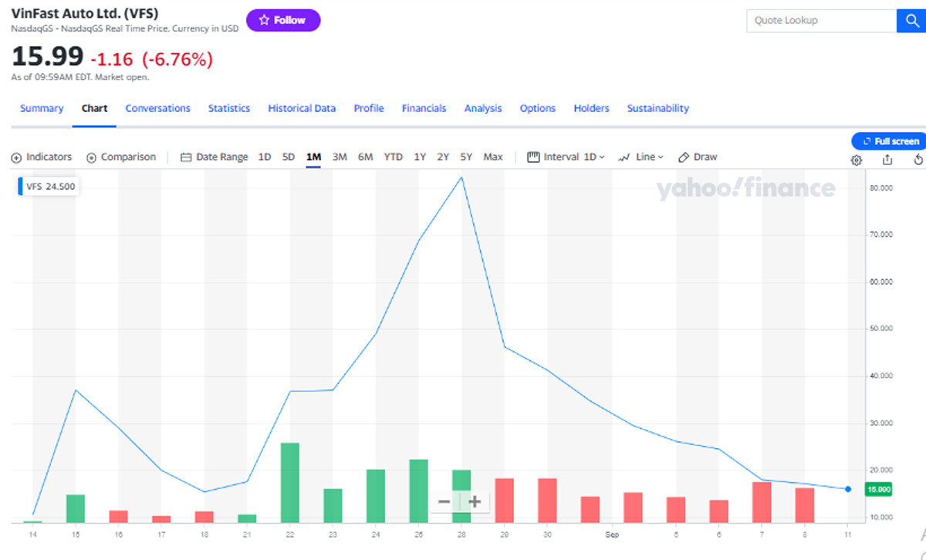
Task: Switch to the Summary tab
Action: (42, 109)
